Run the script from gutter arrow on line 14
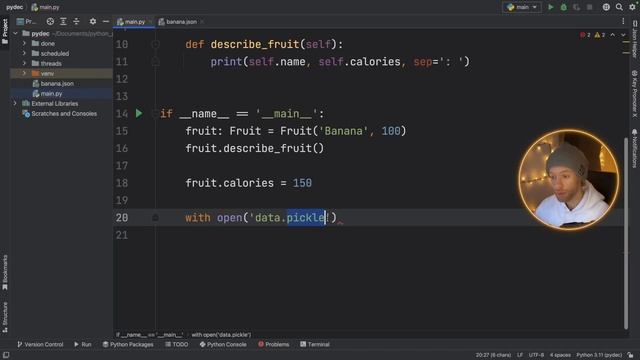The width and height of the screenshot is (640, 360). pyautogui.click(x=139, y=113)
